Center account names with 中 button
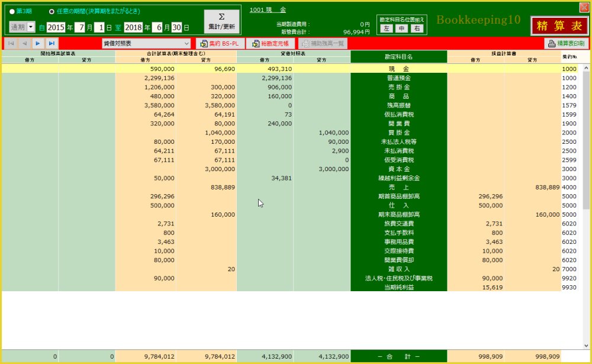 click(x=401, y=28)
